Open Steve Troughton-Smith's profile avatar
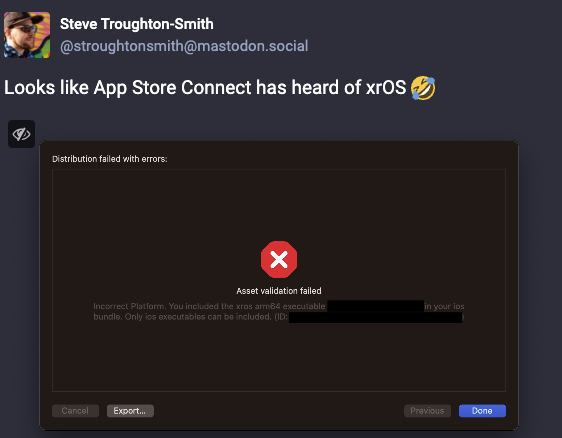Image resolution: width=562 pixels, height=438 pixels. tap(27, 35)
